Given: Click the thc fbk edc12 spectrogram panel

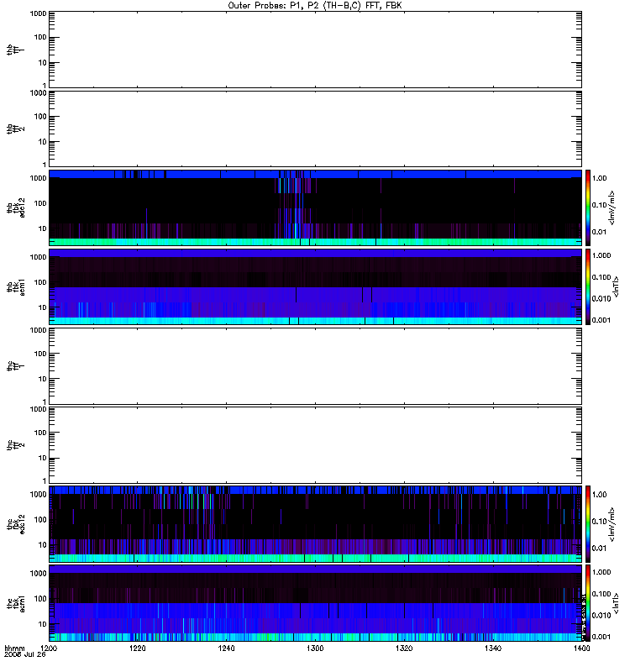Looking at the screenshot, I should (x=315, y=524).
